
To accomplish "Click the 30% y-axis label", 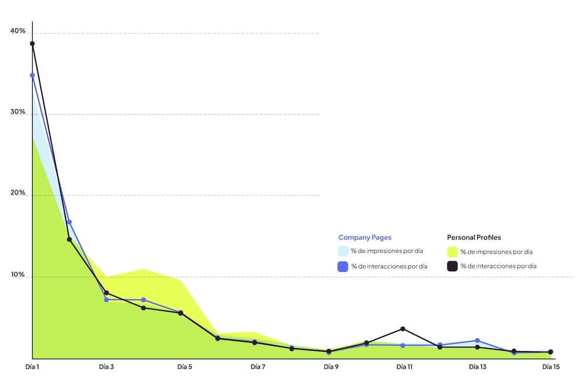I will pos(18,112).
